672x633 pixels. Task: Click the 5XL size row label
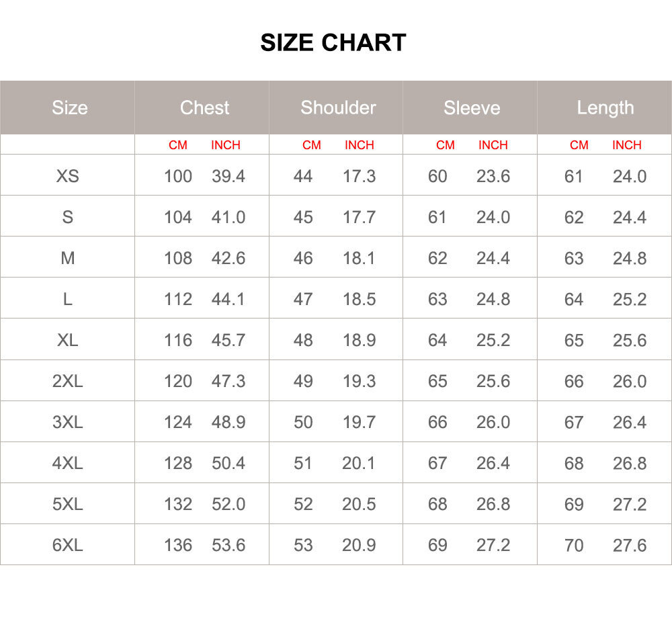point(68,504)
